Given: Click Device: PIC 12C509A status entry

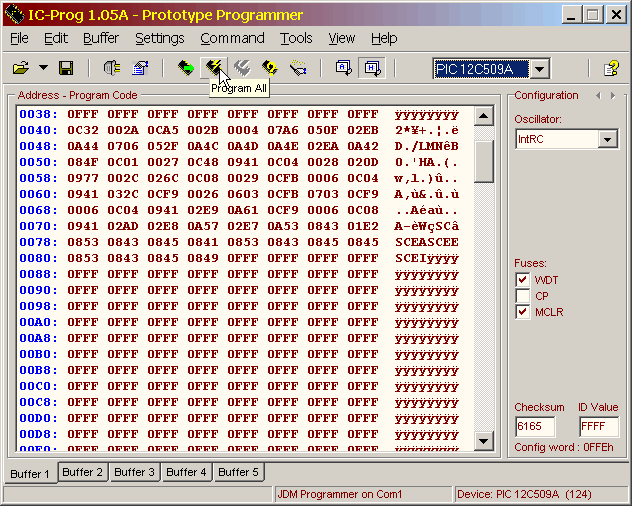Looking at the screenshot, I should [524, 494].
